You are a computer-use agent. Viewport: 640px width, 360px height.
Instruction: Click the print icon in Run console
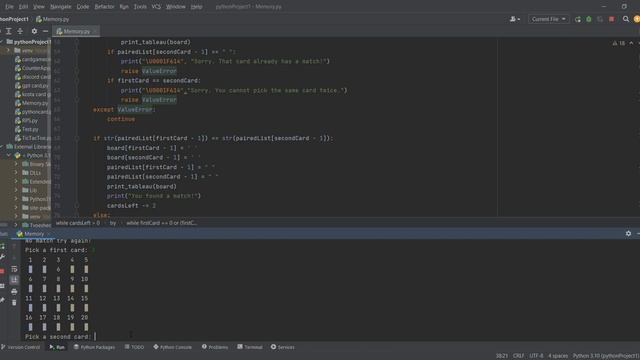(14, 291)
